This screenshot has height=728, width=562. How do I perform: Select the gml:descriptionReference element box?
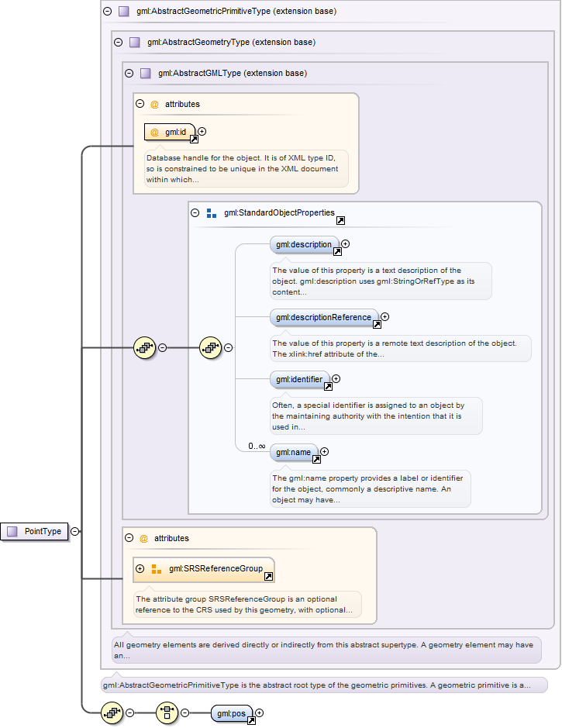point(323,317)
